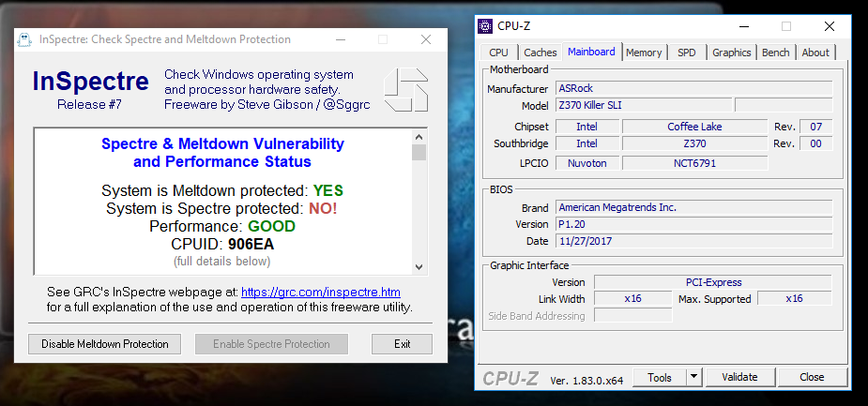Minimize the CPU-Z window
Viewport: 868px width, 406px height.
[x=744, y=26]
